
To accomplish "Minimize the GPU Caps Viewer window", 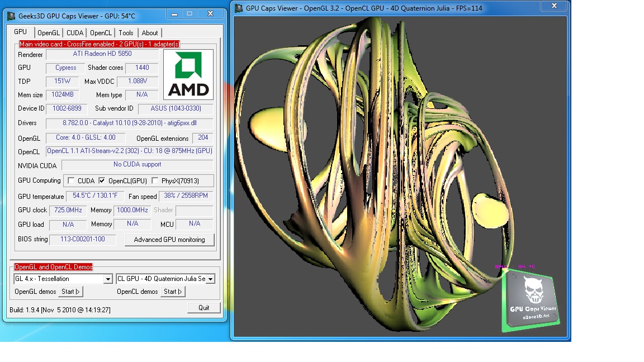I will (174, 14).
